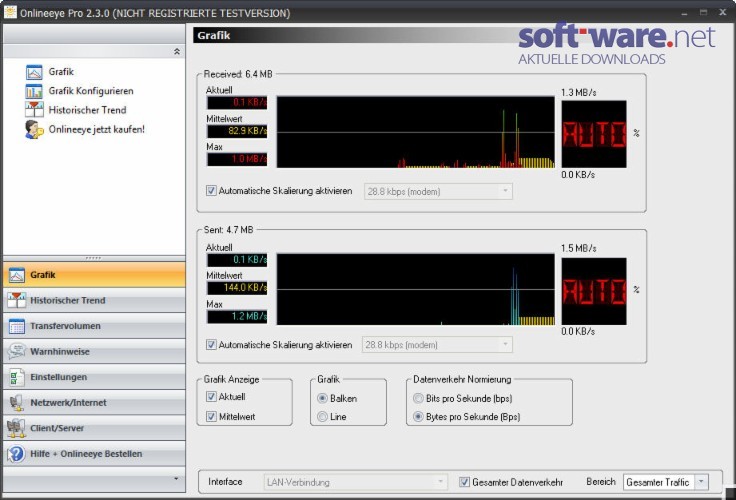Open Hilfe + Onlineeye Bestellen tab
This screenshot has width=736, height=500.
pos(94,454)
